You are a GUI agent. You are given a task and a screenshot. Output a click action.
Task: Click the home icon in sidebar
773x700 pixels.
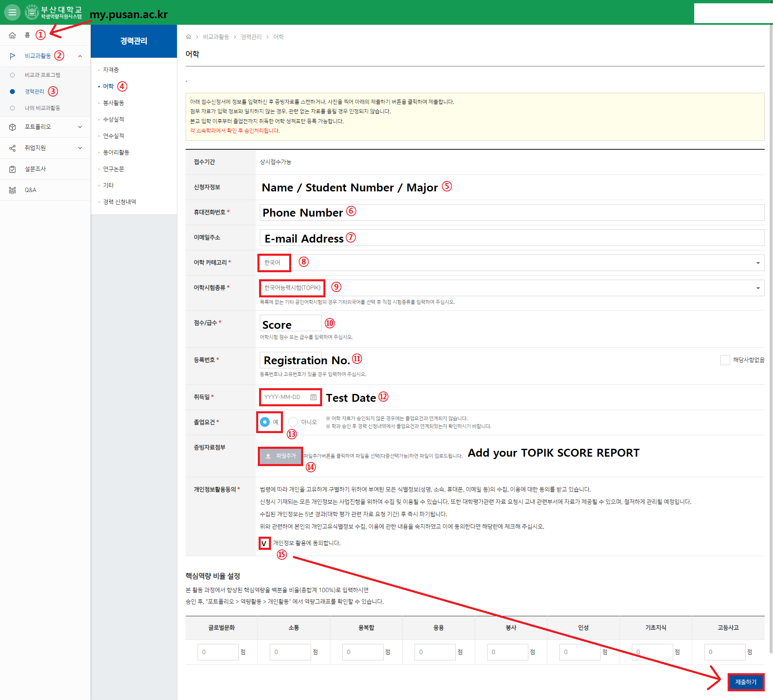pyautogui.click(x=12, y=35)
